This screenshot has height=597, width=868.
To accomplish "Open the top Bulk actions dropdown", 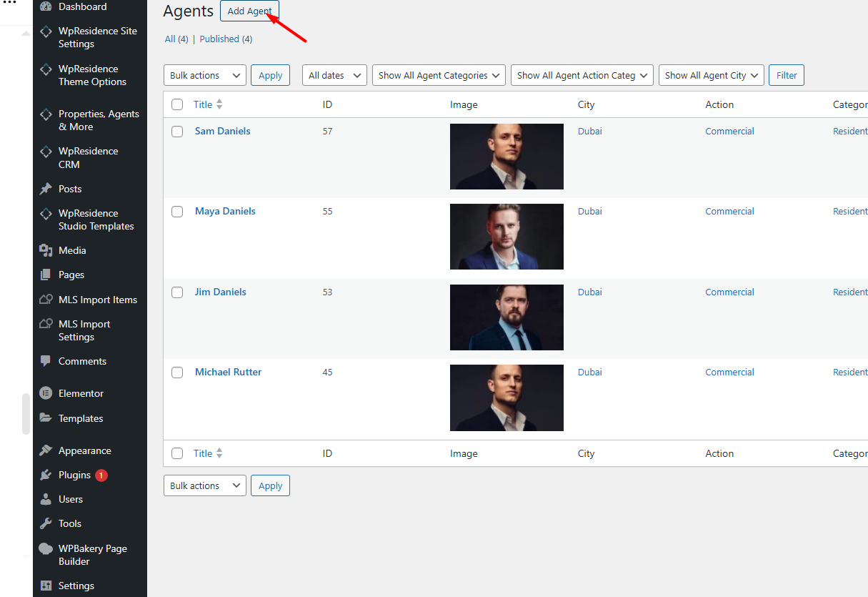I will click(x=205, y=75).
